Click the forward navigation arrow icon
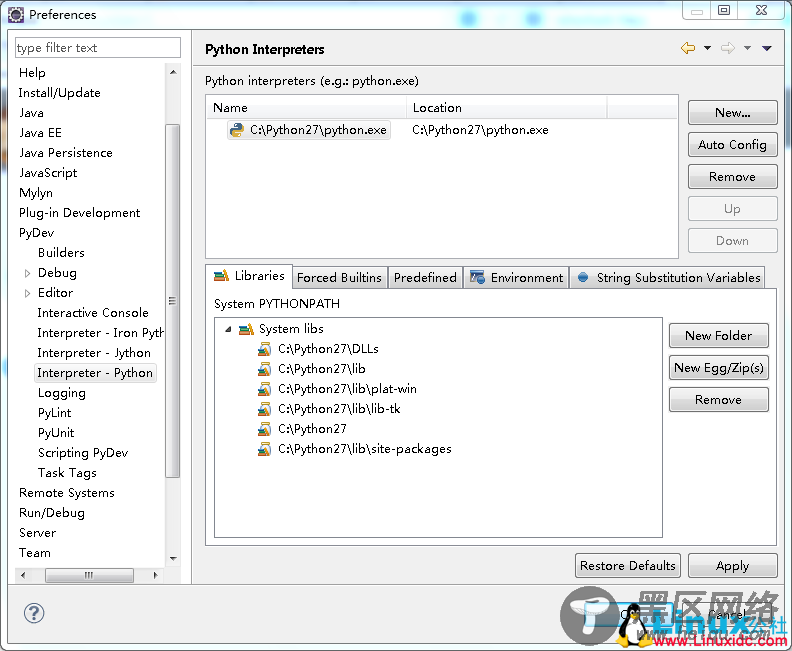This screenshot has height=651, width=792. click(727, 48)
